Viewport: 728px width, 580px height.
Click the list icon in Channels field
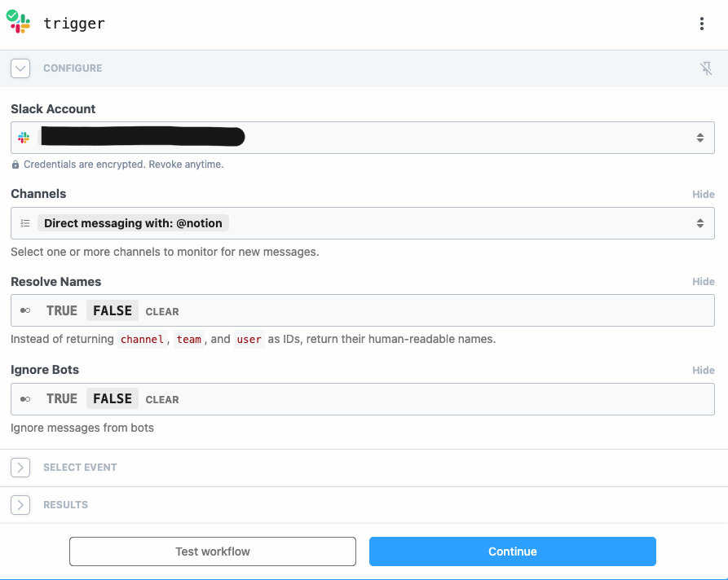[x=24, y=223]
